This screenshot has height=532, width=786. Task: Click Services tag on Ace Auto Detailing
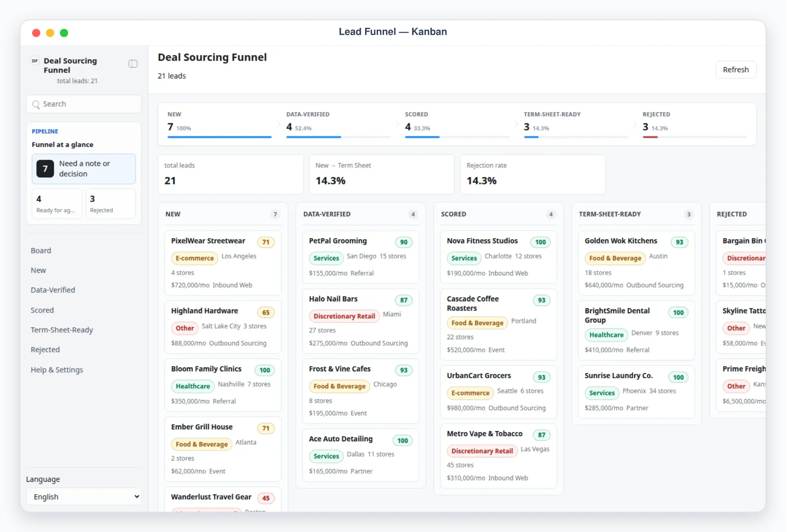[x=326, y=456]
